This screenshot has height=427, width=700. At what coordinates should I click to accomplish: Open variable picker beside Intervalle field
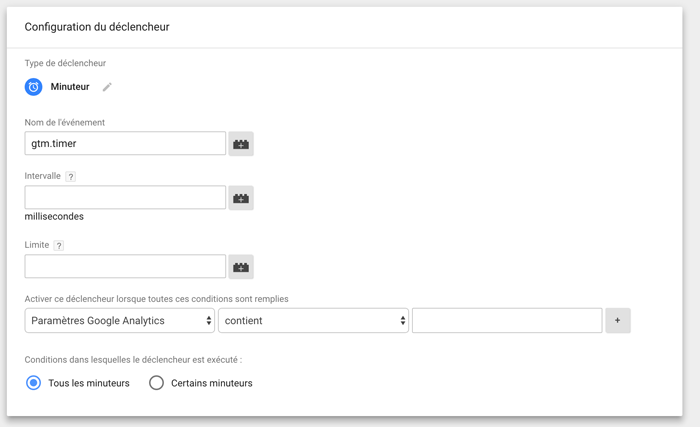[x=241, y=198]
